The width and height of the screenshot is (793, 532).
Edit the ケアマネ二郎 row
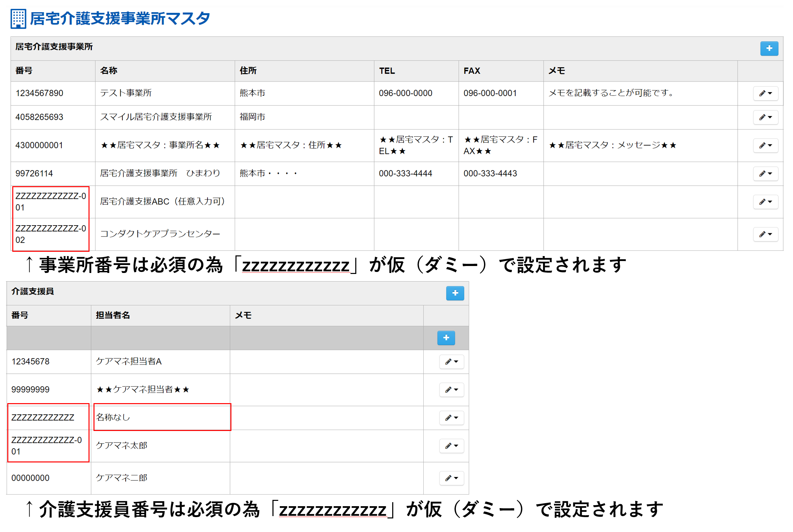pos(451,478)
